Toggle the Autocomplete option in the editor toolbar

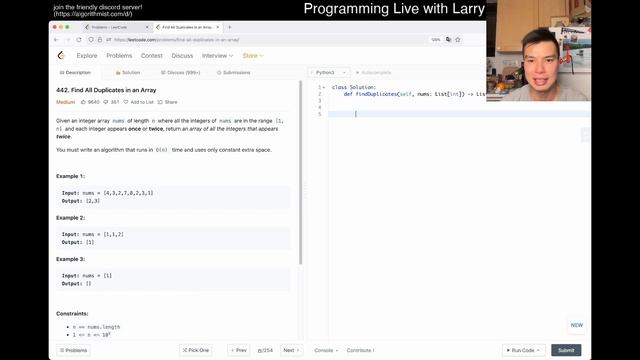click(x=373, y=73)
